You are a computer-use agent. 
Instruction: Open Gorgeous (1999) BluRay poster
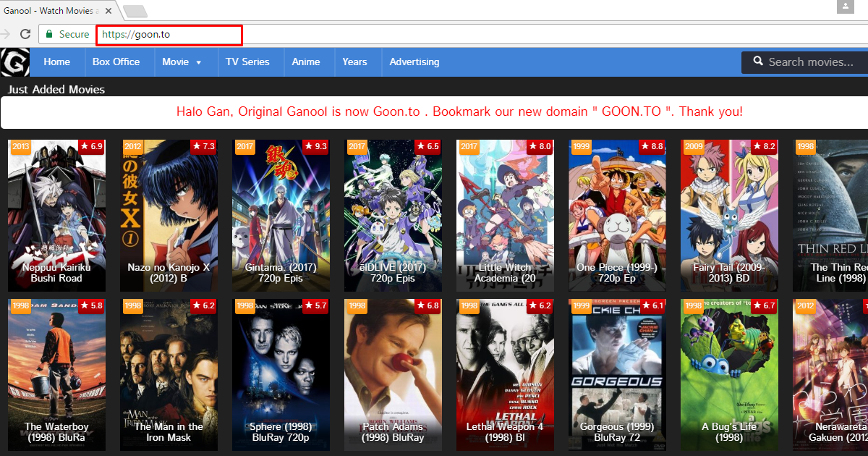tap(617, 375)
